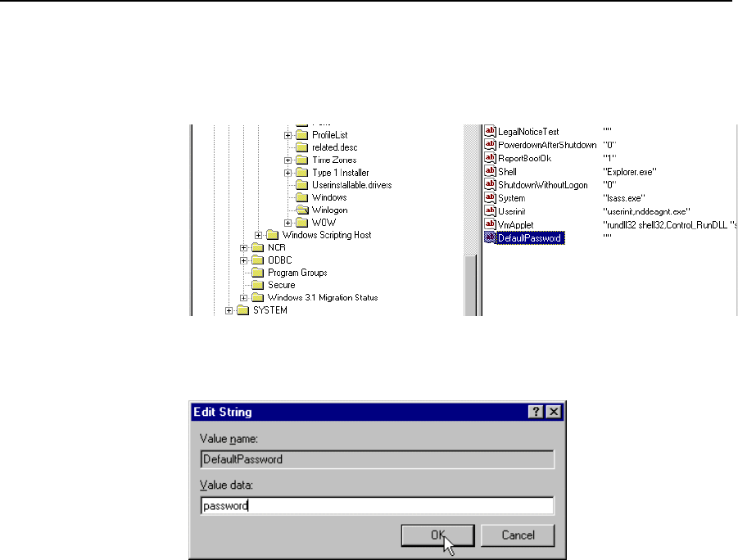
Task: Click the Userinstallable.drivers folder icon
Action: tap(301, 185)
